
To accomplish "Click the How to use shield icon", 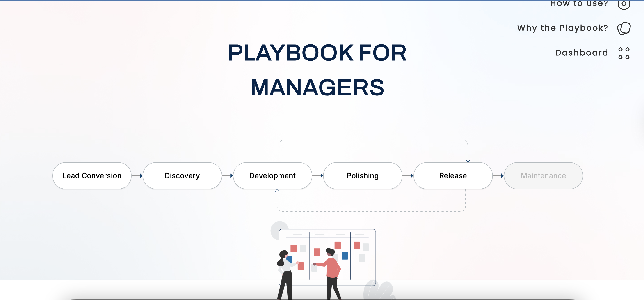I will (623, 5).
